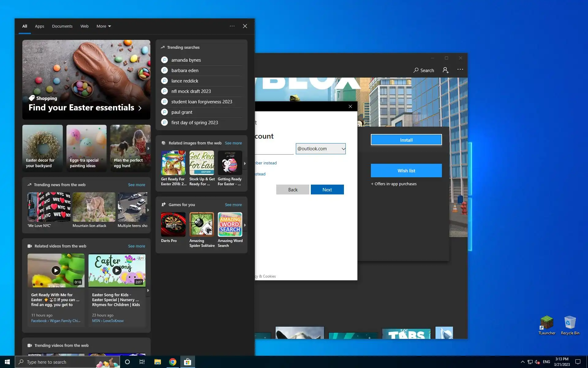Click the Install button for the game

click(x=406, y=140)
